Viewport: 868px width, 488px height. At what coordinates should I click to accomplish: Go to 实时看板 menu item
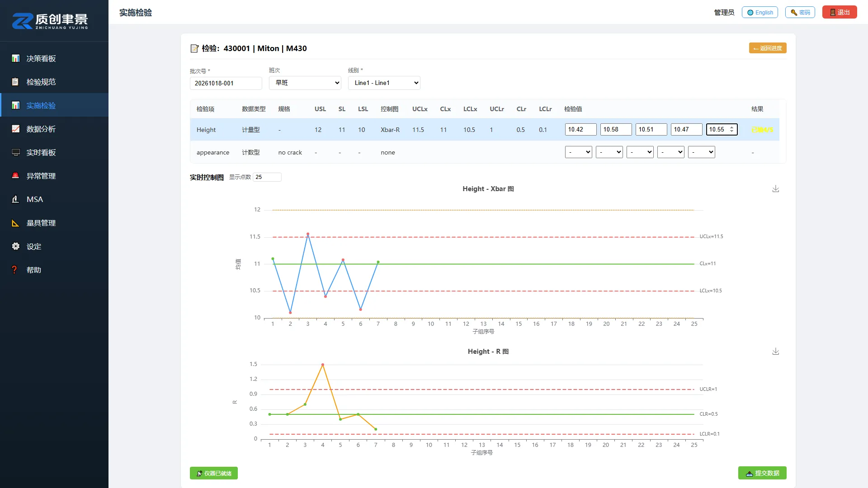click(x=54, y=152)
